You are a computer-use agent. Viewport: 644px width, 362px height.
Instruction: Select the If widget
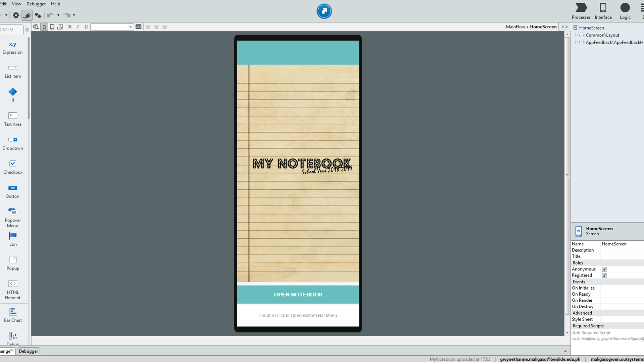[x=13, y=95]
